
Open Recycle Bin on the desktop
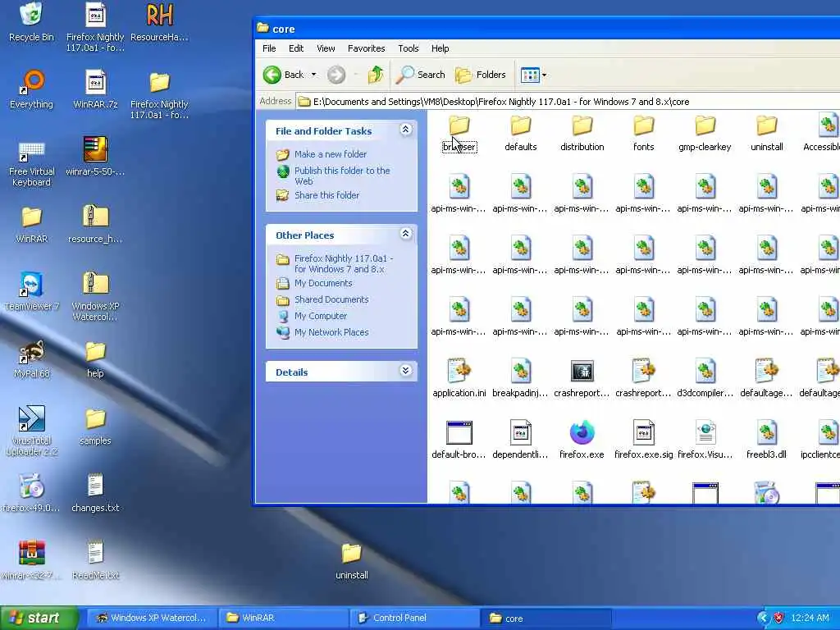(x=31, y=22)
